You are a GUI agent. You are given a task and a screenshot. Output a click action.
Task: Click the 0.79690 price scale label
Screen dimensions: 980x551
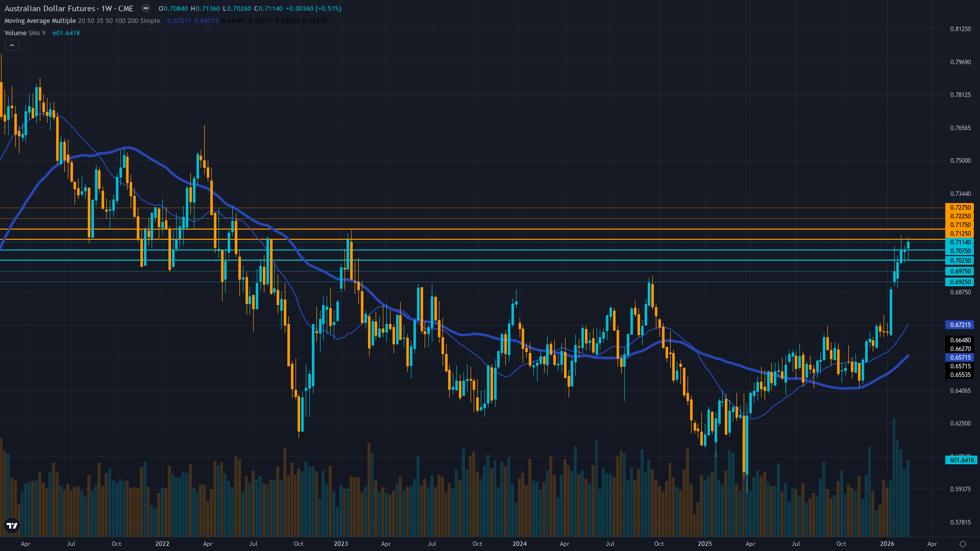(960, 62)
